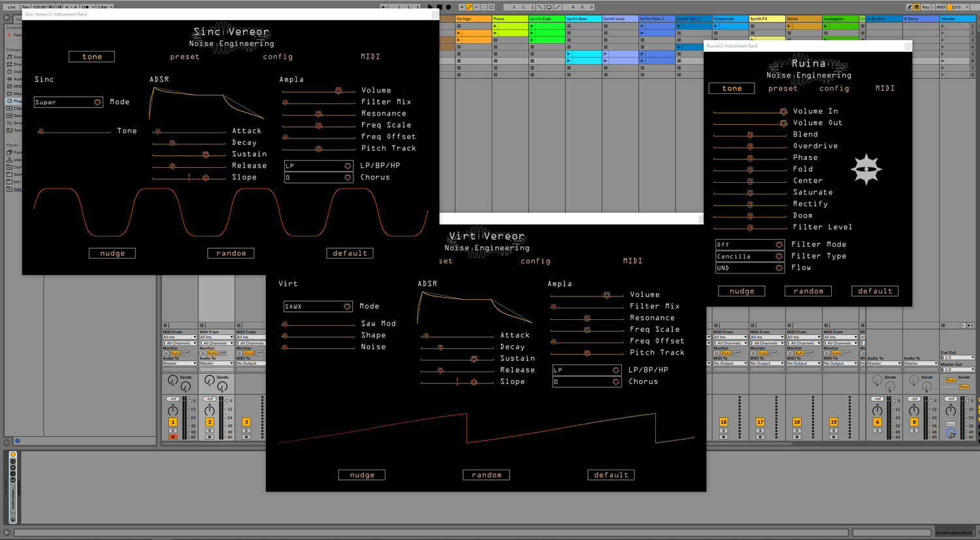980x540 pixels.
Task: Select Sinc Vereor tone tab
Action: [x=91, y=57]
